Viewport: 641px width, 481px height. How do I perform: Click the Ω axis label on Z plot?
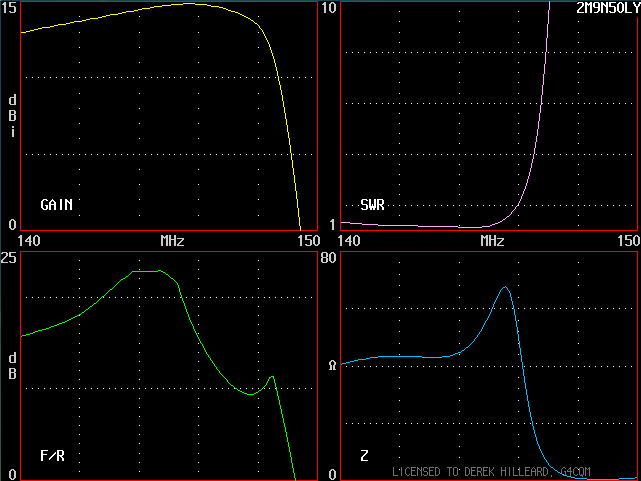(332, 365)
